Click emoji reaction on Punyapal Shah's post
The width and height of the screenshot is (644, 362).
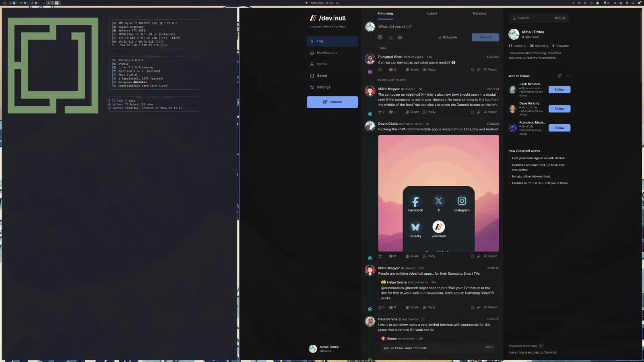(x=392, y=70)
